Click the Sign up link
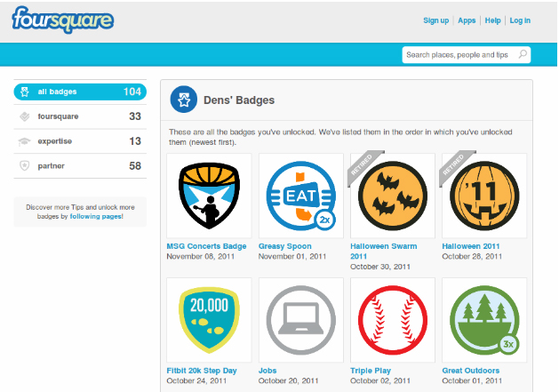 pyautogui.click(x=435, y=20)
